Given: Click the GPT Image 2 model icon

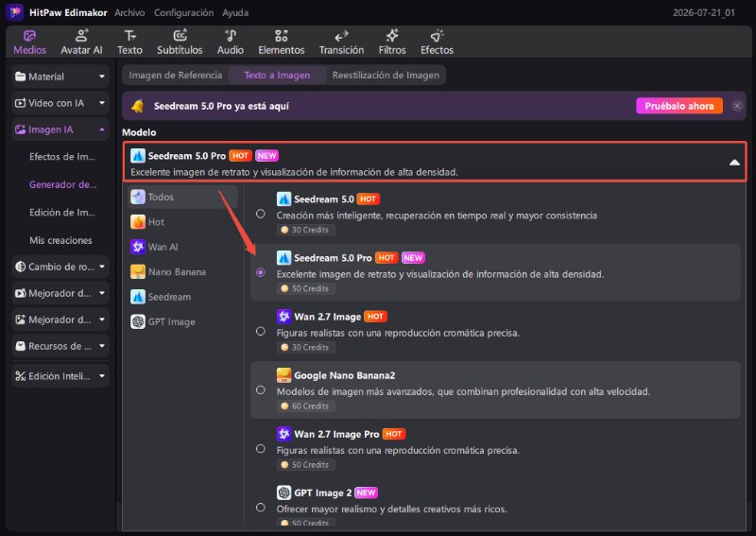Looking at the screenshot, I should [284, 493].
